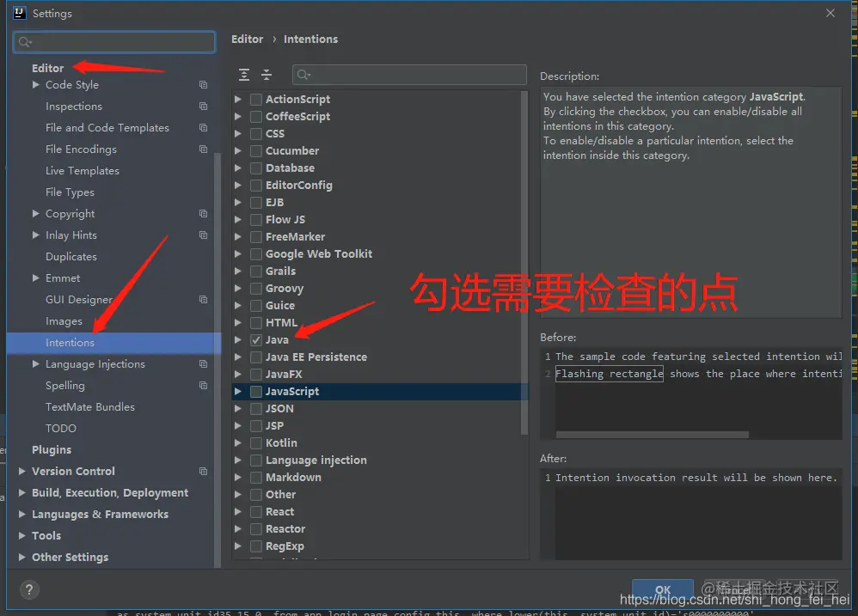The width and height of the screenshot is (858, 616).
Task: Open the Plugins settings page
Action: click(x=52, y=450)
